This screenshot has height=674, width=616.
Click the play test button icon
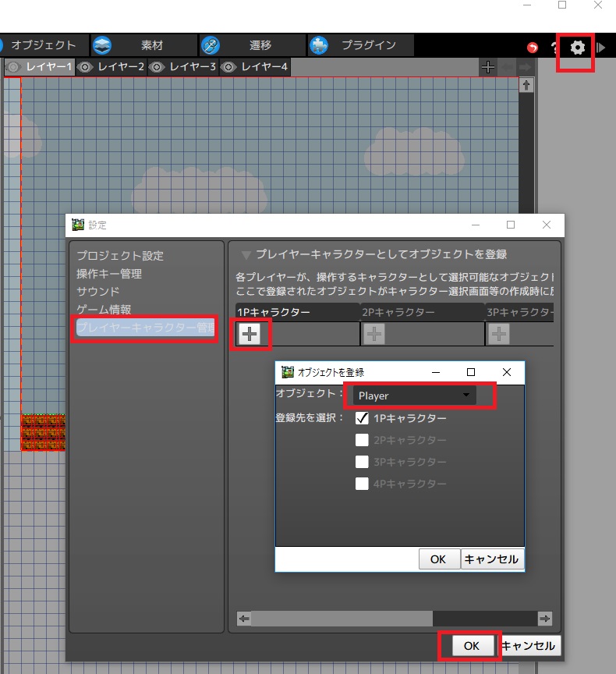[600, 48]
